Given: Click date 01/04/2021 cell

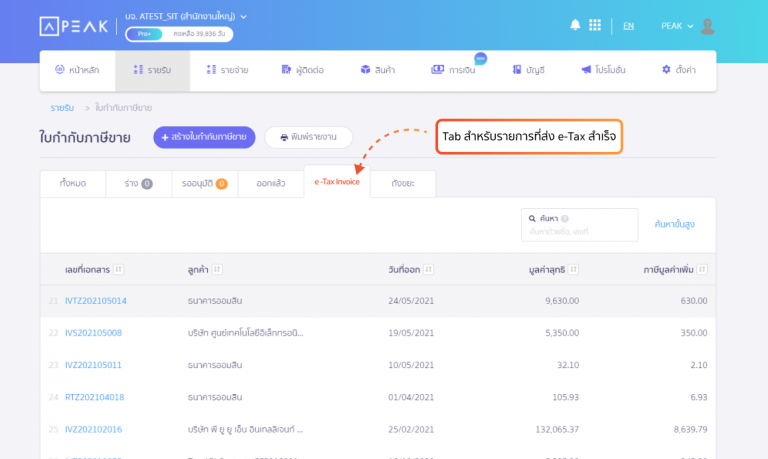Looking at the screenshot, I should [x=411, y=397].
